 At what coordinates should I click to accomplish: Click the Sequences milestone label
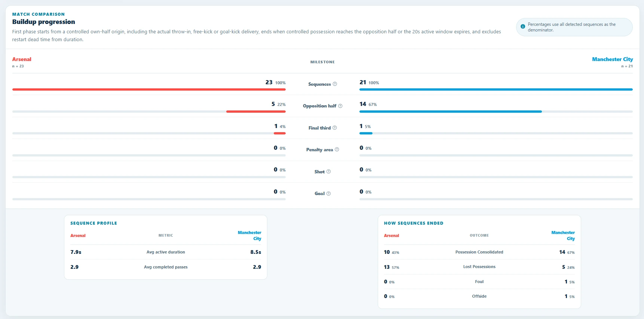(319, 84)
